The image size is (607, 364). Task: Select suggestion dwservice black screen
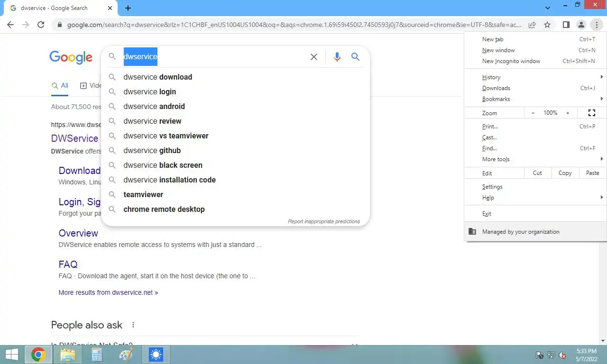235,165
